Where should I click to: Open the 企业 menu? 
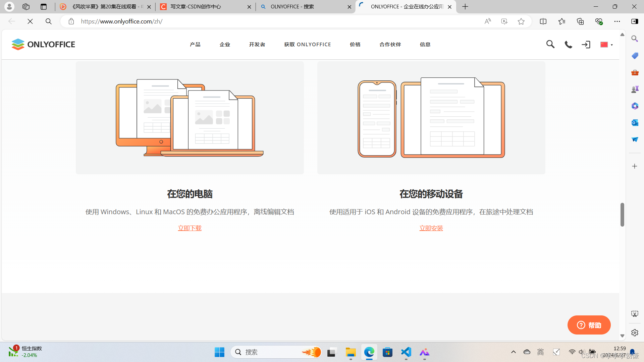(225, 44)
